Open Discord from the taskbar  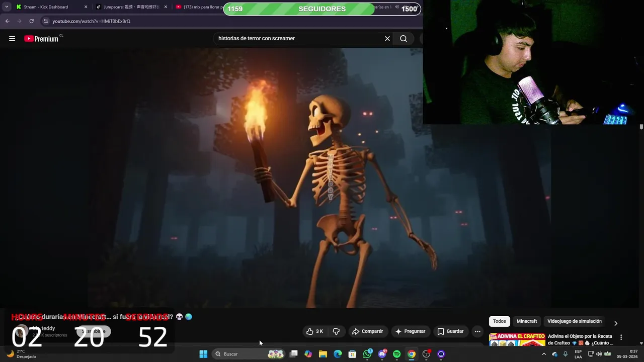(x=382, y=354)
